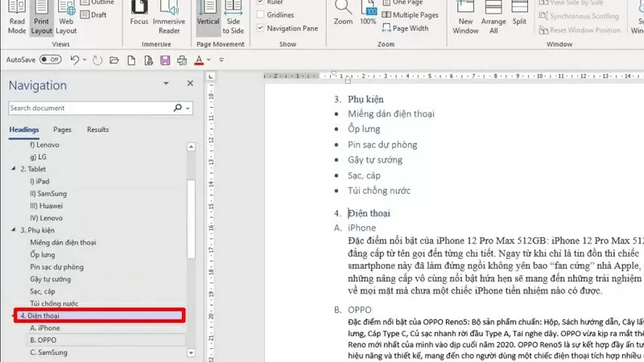Go to heading 'I) iPad'
The height and width of the screenshot is (362, 644).
[39, 182]
